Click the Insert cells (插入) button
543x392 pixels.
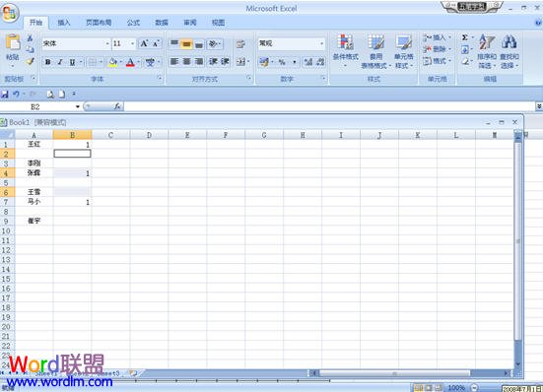(x=437, y=37)
